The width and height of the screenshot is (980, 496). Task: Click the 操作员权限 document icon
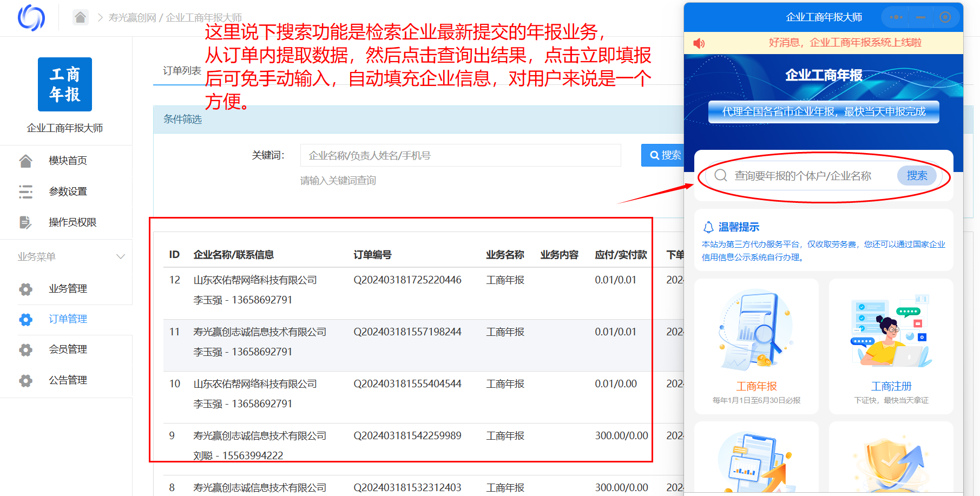pos(25,222)
